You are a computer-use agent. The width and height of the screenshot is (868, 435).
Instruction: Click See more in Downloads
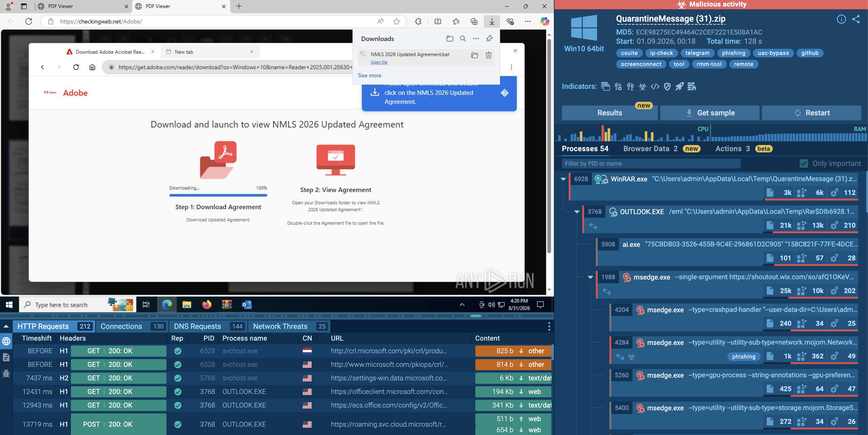pos(369,76)
